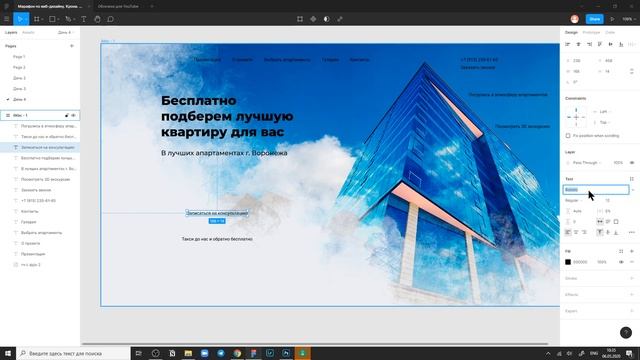Align selection to top
The height and width of the screenshot is (360, 640).
(x=600, y=44)
